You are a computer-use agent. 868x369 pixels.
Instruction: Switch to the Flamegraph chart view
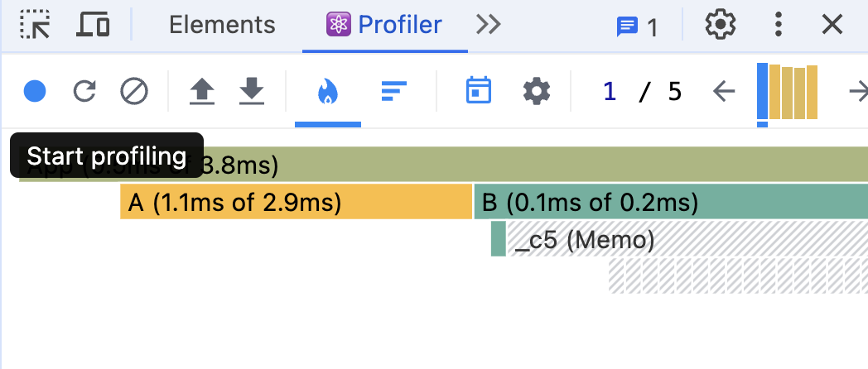click(328, 91)
